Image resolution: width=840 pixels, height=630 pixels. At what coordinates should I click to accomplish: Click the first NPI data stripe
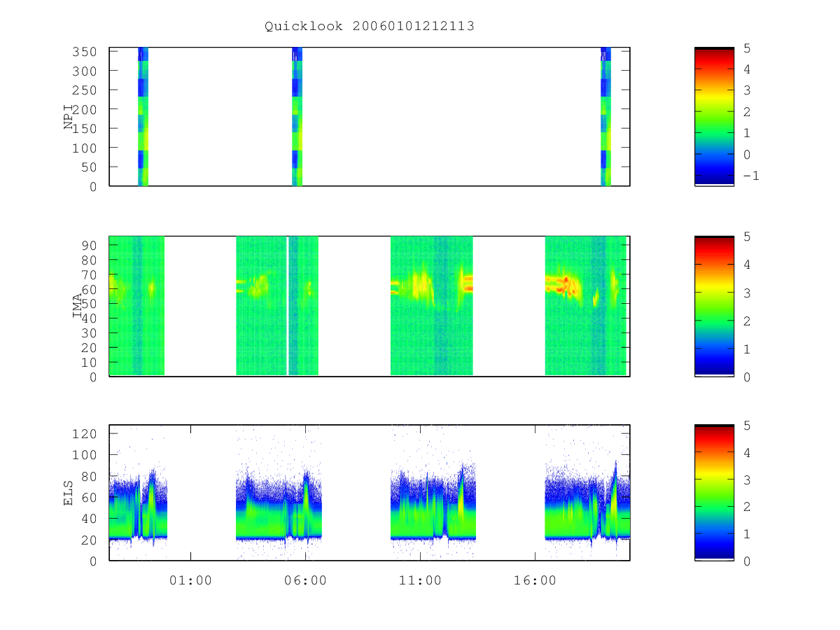143,117
